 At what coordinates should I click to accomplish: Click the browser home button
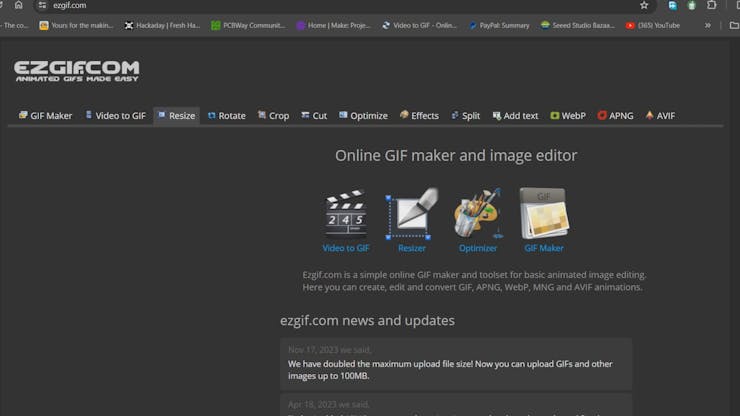(x=18, y=5)
